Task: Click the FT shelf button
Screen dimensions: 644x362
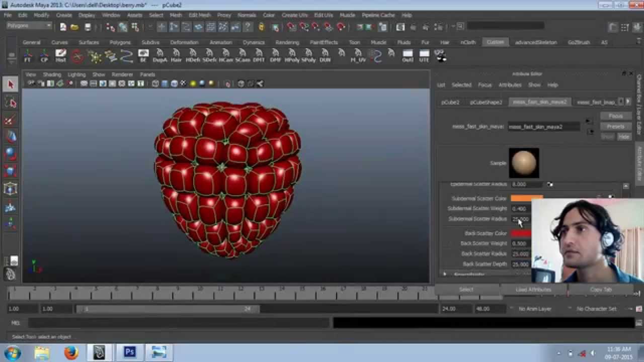Action: click(28, 56)
